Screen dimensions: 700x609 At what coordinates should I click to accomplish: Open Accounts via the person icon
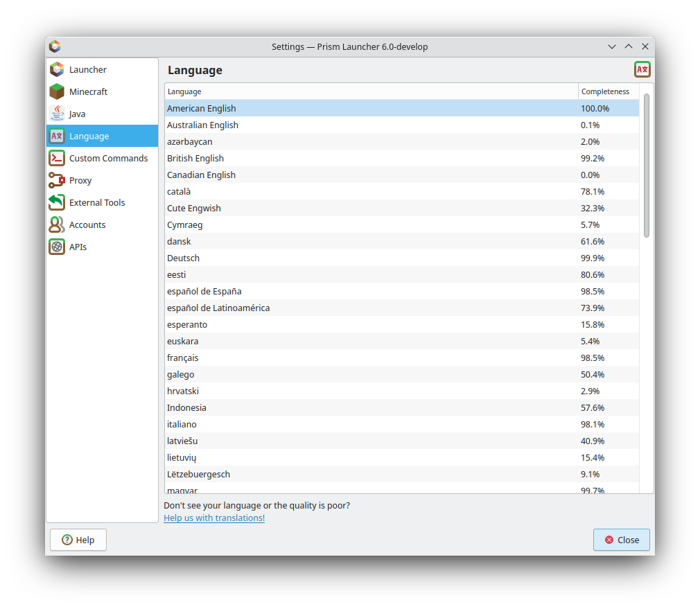coord(56,224)
